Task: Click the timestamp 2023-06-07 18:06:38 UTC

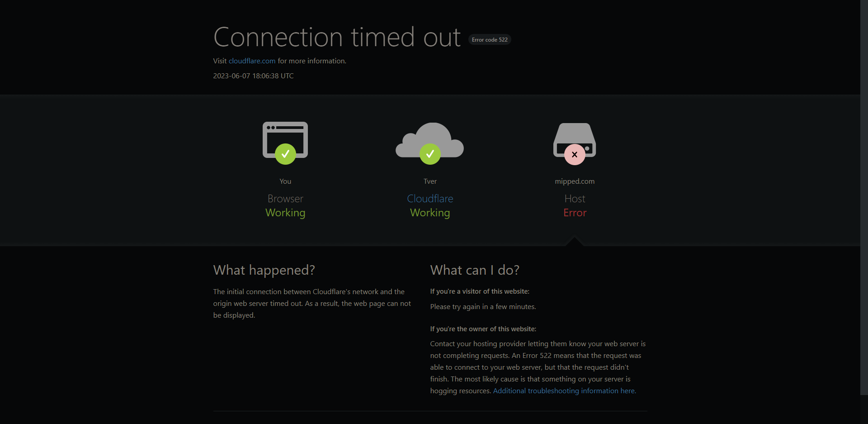Action: [x=254, y=76]
